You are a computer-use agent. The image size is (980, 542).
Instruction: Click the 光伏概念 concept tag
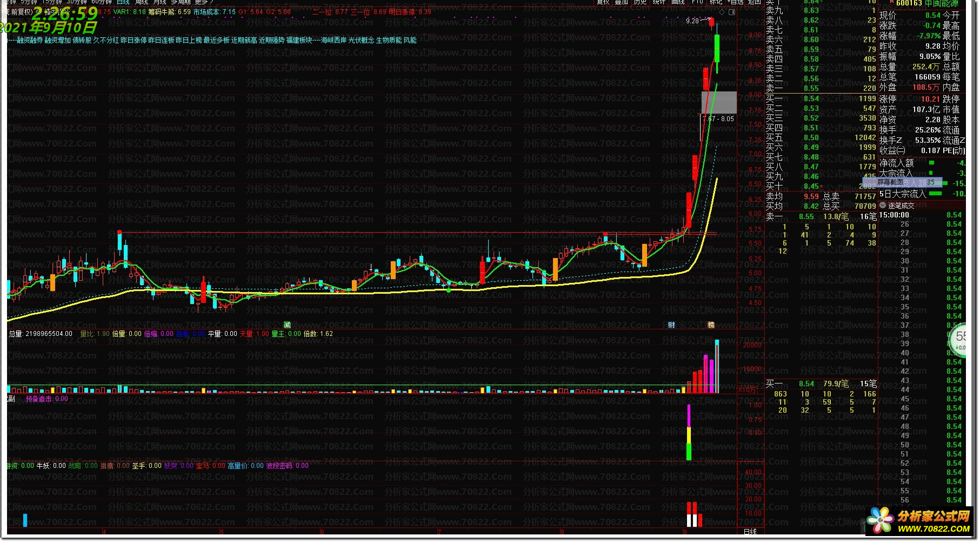coord(362,41)
